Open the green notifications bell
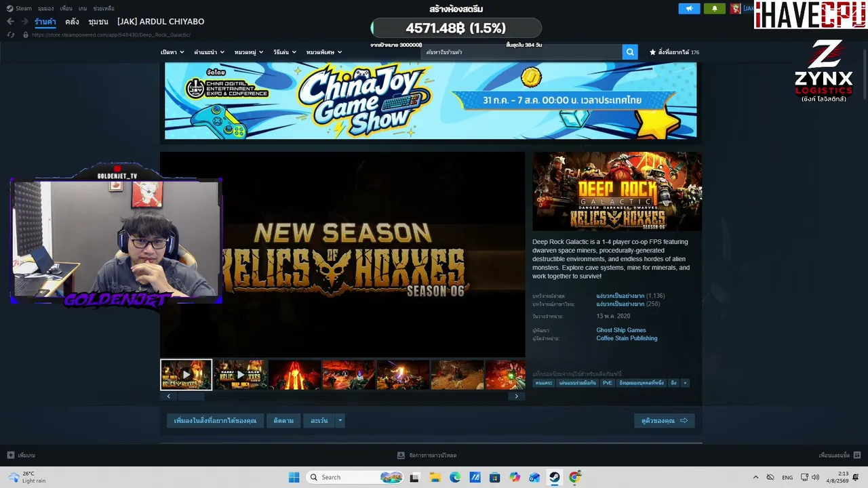 (714, 9)
